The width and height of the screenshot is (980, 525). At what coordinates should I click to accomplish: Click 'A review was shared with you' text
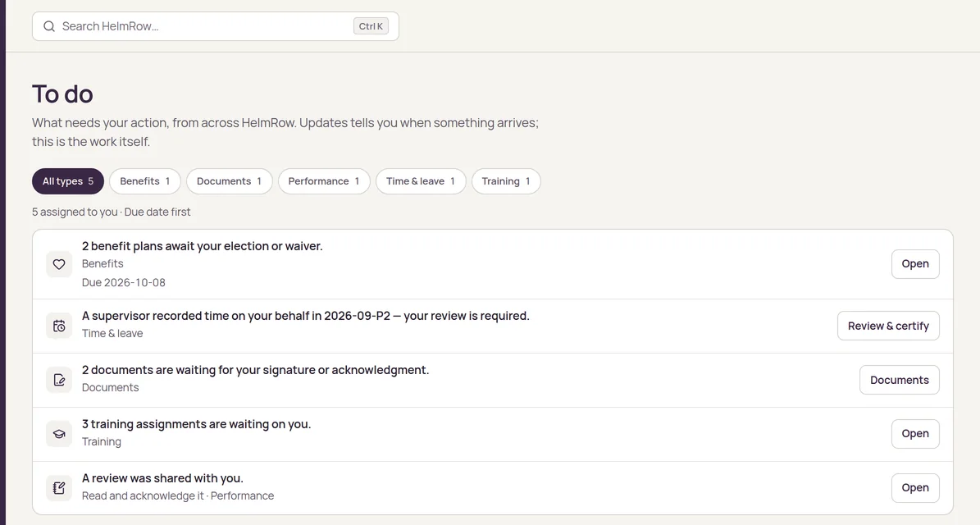(162, 478)
